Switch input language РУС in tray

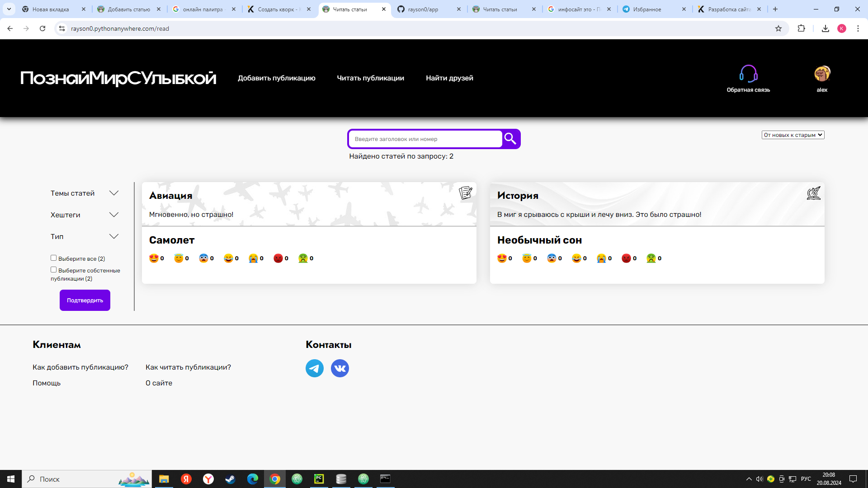click(x=806, y=479)
